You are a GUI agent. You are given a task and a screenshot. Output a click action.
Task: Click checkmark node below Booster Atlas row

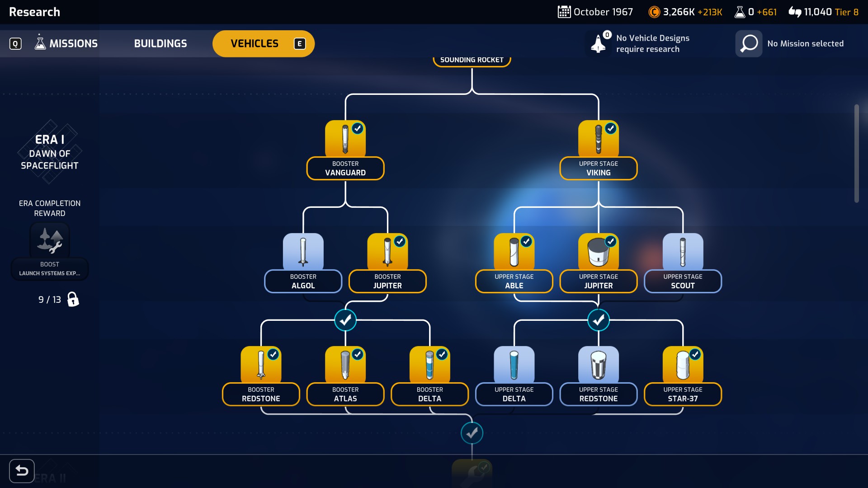click(472, 433)
